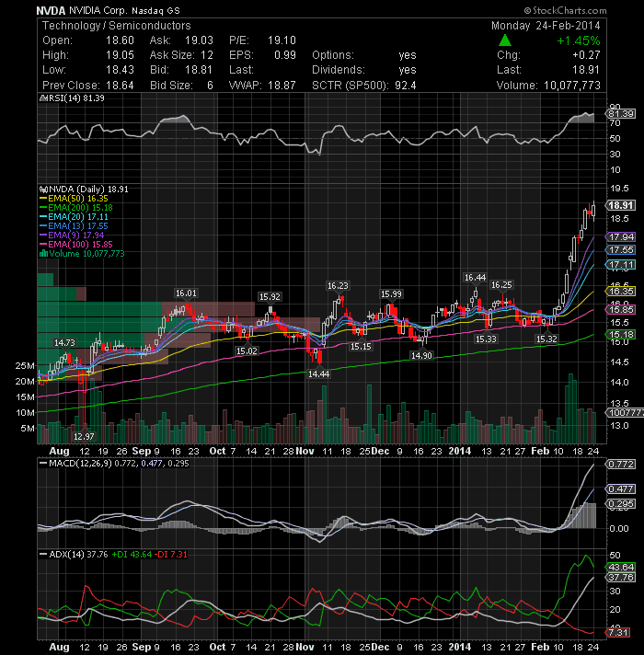644x655 pixels.
Task: Click the +DI 43.64 green axis tag
Action: 621,567
